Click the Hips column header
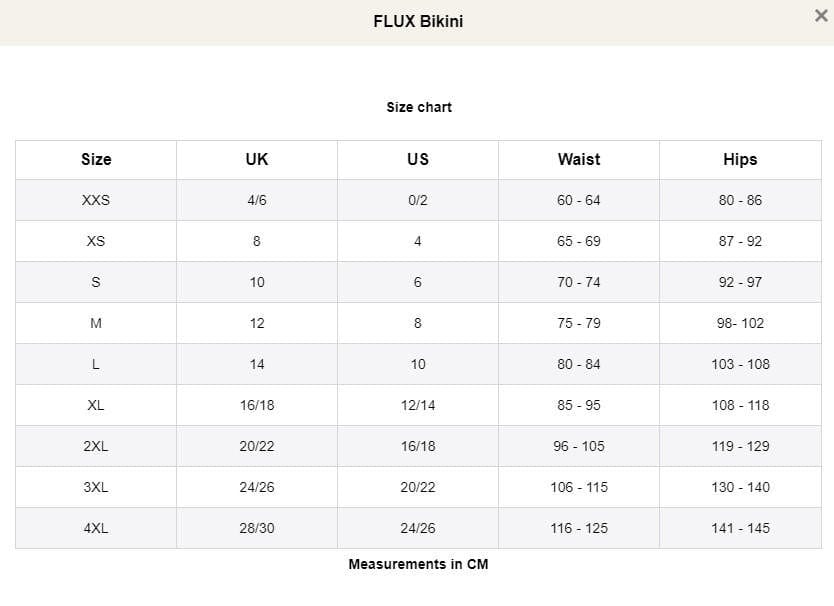 click(x=739, y=159)
